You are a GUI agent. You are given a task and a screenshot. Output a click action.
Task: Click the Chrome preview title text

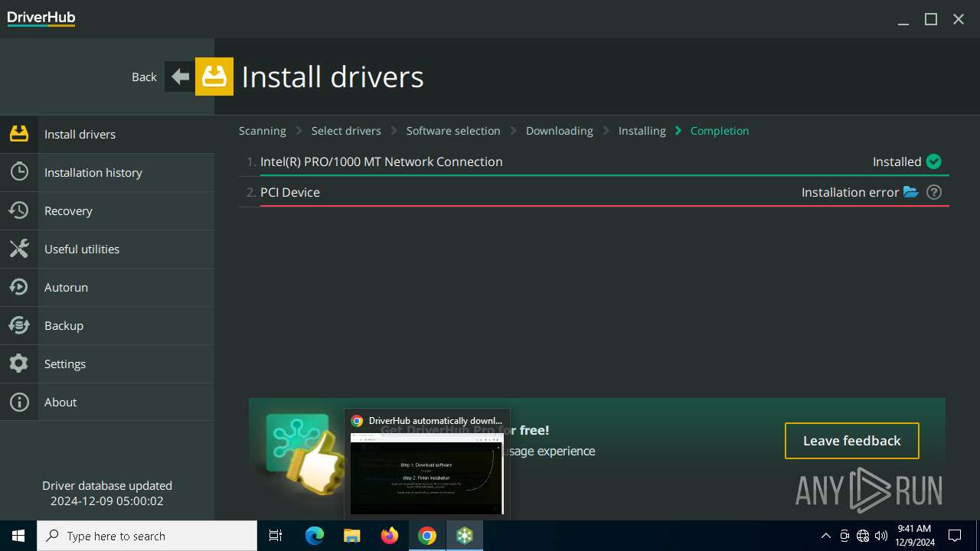(x=436, y=421)
